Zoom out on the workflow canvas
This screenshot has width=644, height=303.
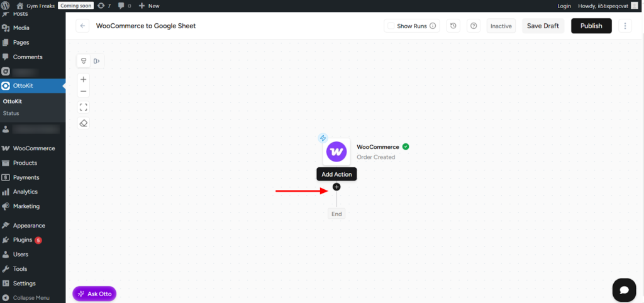point(84,92)
